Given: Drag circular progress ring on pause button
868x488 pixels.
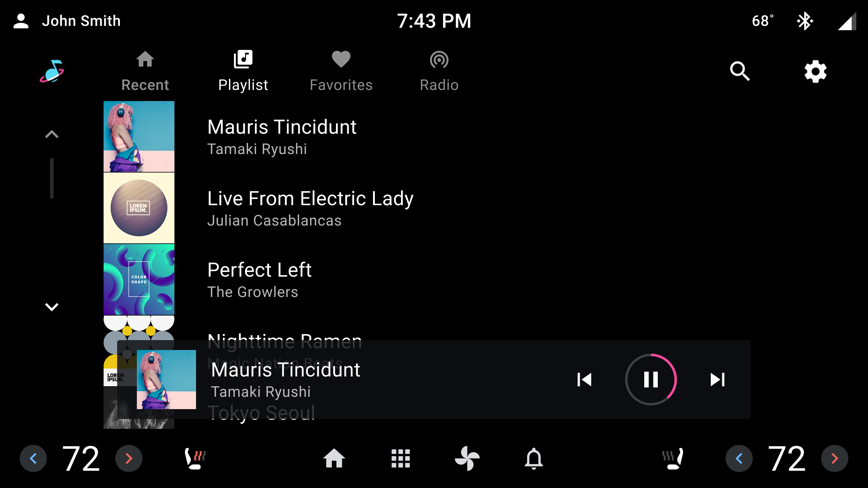Looking at the screenshot, I should click(x=651, y=380).
